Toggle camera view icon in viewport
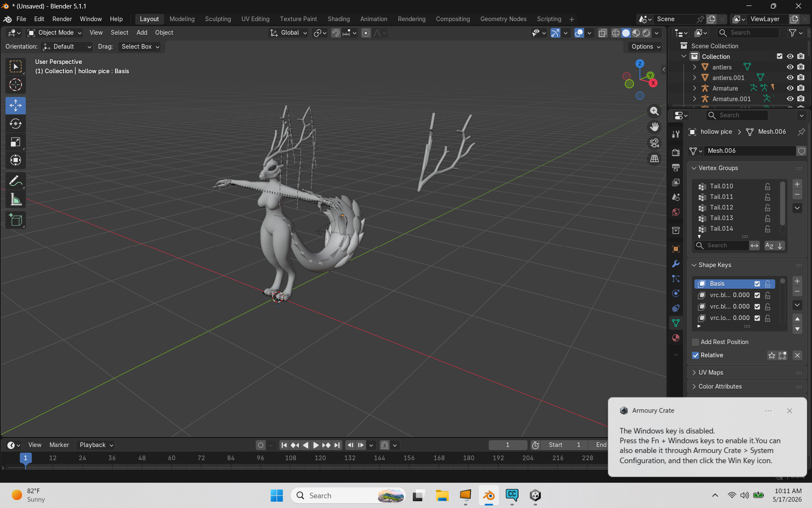The height and width of the screenshot is (508, 812). 654,143
